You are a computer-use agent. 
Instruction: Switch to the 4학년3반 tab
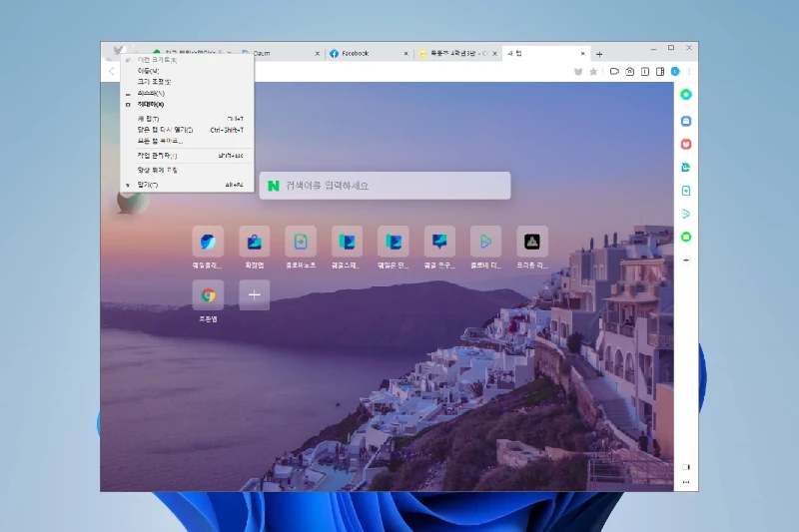coord(457,54)
